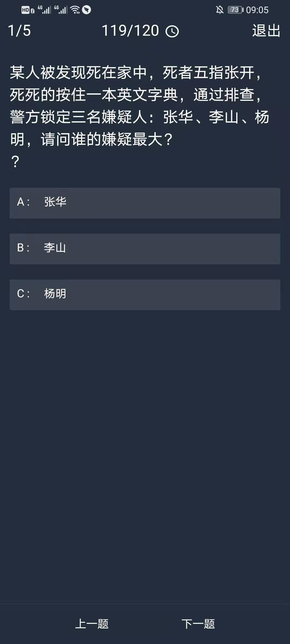Tap the bird app notification icon

click(86, 10)
